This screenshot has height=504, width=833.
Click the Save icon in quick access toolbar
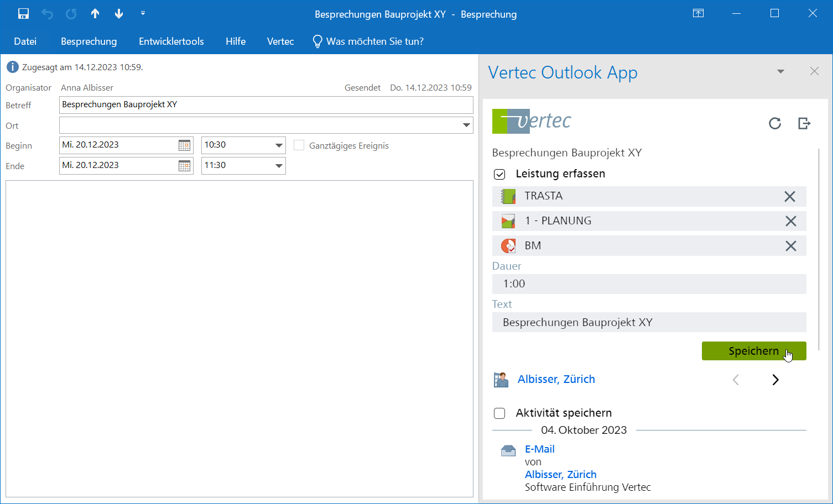23,14
